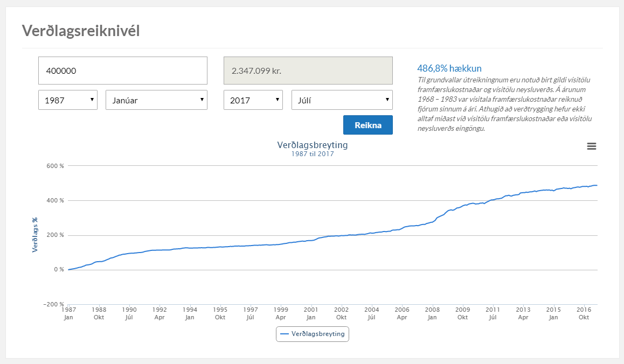Screen dimensions: 624x364
Task: Click the blue legend line marker
Action: coord(285,334)
